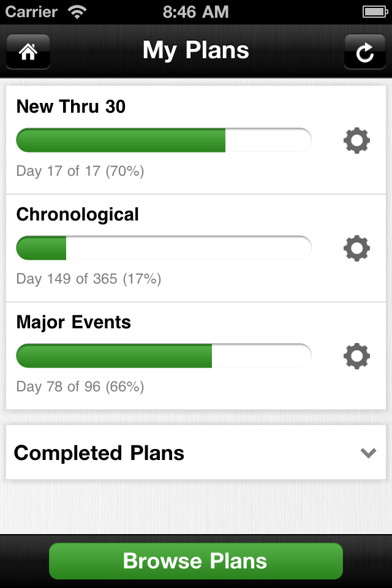Tap the battery indicator icon
Viewport: 392px width, 588px height.
pos(375,12)
